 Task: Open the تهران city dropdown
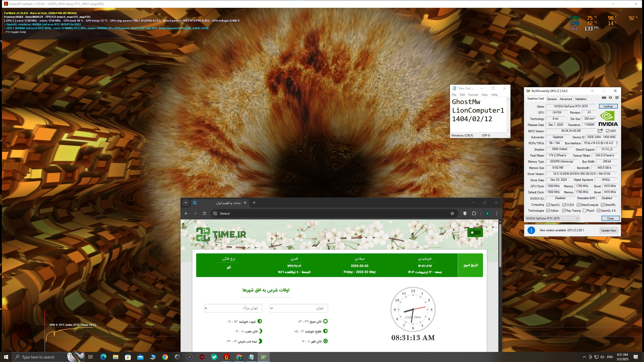tap(299, 308)
